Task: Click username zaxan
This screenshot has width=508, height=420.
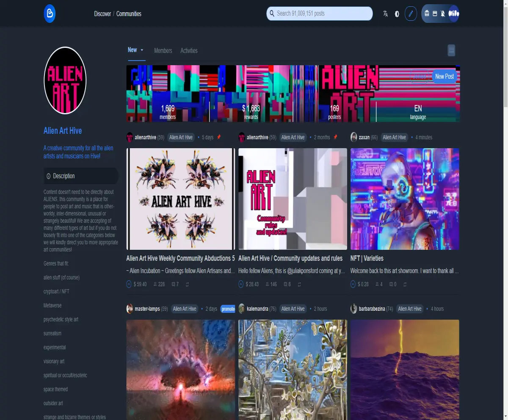Action: pos(364,137)
